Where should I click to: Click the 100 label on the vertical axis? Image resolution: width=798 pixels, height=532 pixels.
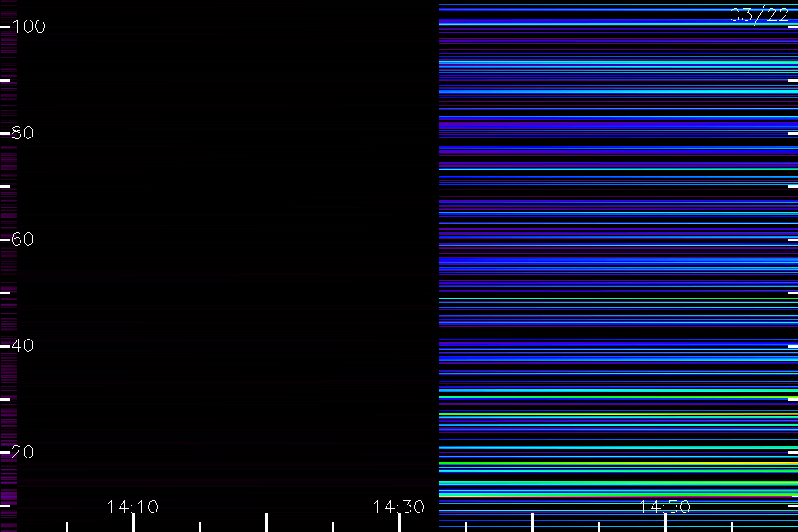(29, 27)
